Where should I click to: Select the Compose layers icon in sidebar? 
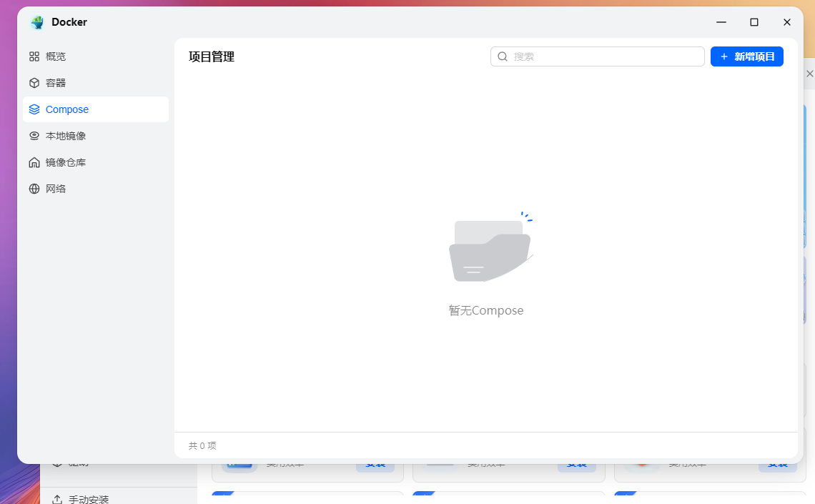pyautogui.click(x=34, y=109)
